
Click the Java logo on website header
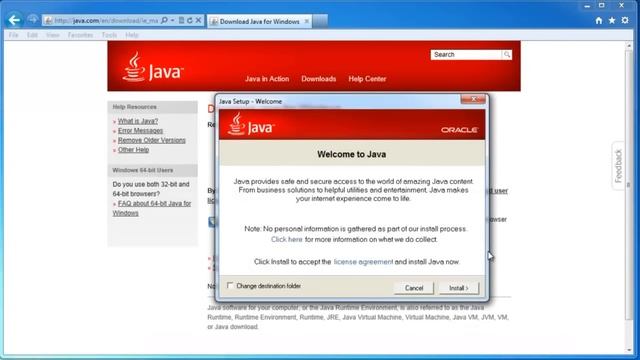point(153,67)
